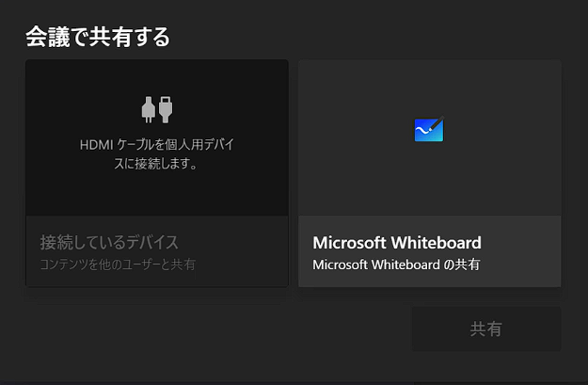Click the HDMI ケーブル connection instruction text
The width and height of the screenshot is (588, 385).
click(157, 153)
